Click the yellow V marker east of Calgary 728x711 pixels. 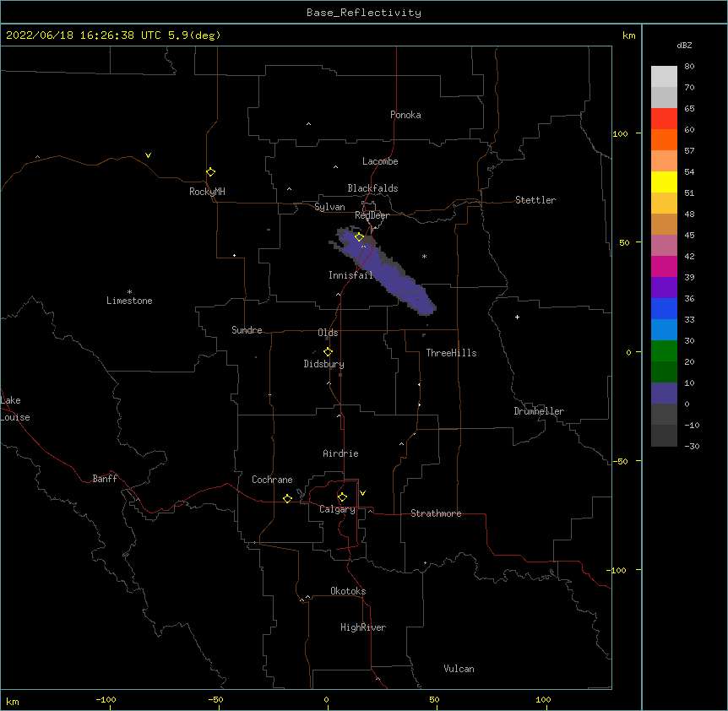362,493
